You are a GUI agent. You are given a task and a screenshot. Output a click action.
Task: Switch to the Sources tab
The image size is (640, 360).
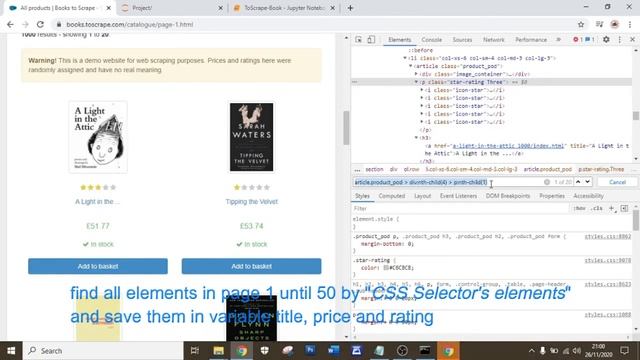click(x=462, y=40)
